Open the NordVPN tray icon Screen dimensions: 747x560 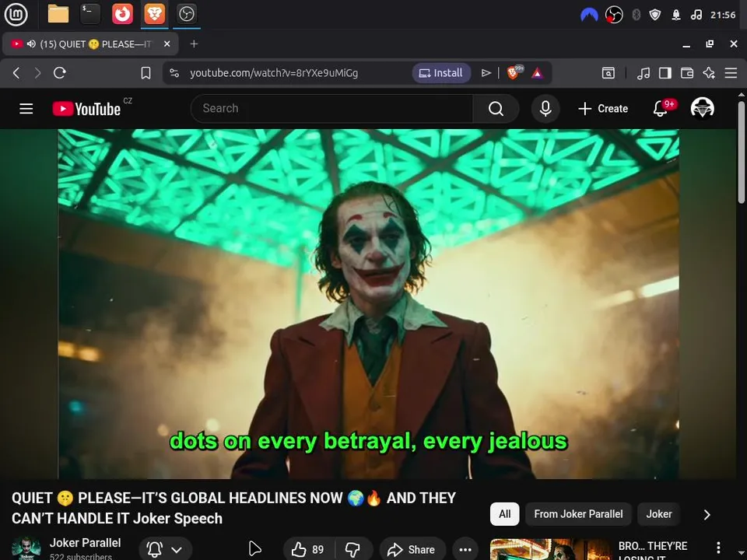click(x=589, y=16)
